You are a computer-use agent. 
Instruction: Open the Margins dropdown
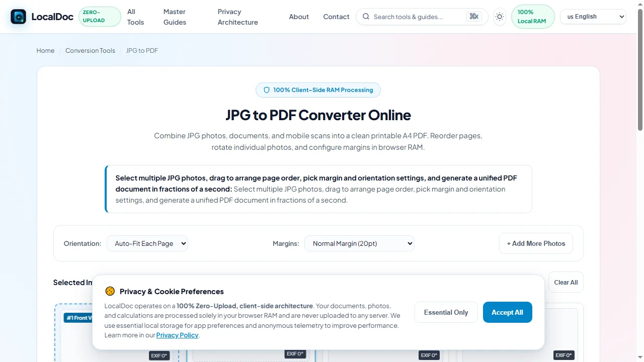point(359,243)
